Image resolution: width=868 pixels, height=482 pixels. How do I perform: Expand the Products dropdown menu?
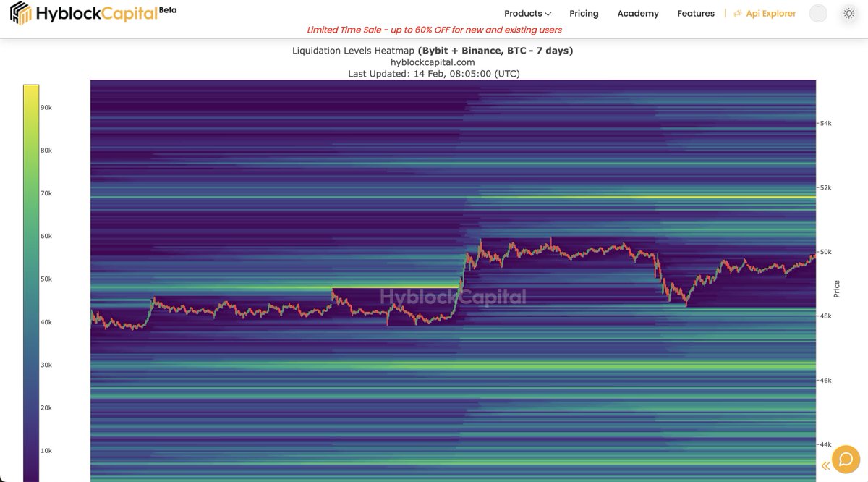tap(527, 14)
